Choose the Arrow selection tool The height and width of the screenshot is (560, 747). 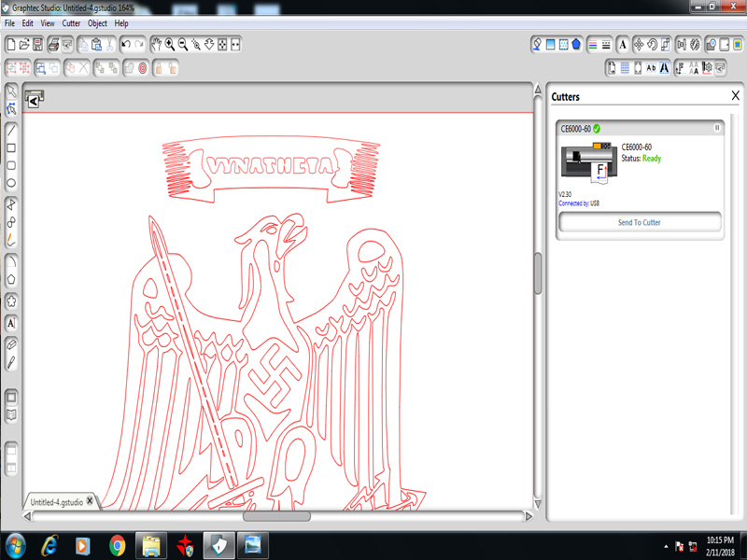click(x=11, y=91)
